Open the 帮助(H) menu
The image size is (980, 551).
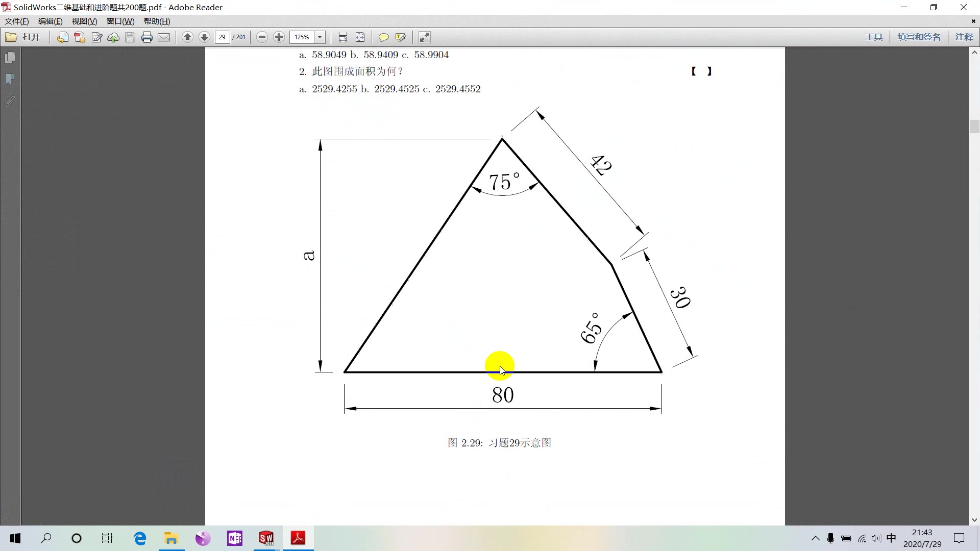tap(157, 21)
